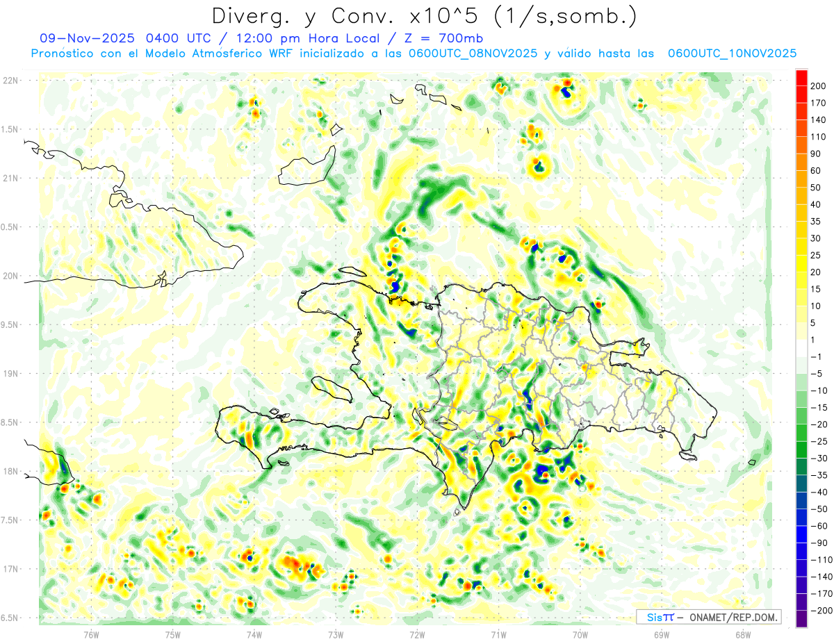Select the positive 40 legend value
Screen dimensions: 834x644
pyautogui.click(x=816, y=204)
